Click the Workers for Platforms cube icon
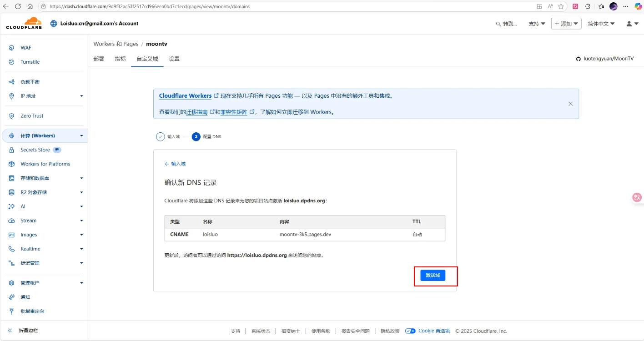 click(x=11, y=164)
